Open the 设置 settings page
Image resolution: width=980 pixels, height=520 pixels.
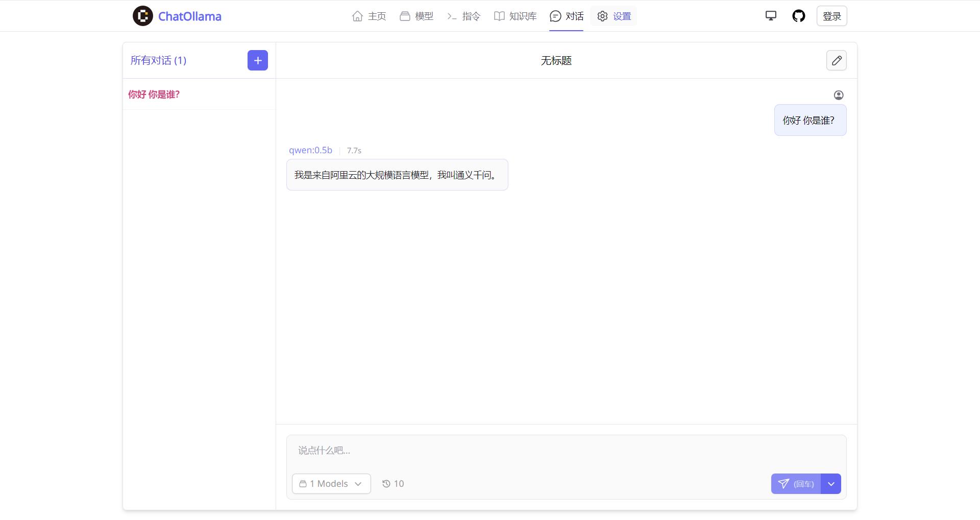[x=614, y=16]
